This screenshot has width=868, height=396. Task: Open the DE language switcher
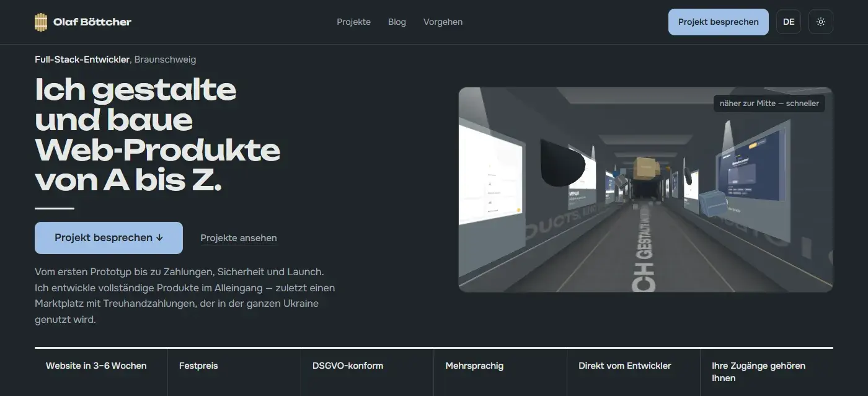(x=789, y=22)
